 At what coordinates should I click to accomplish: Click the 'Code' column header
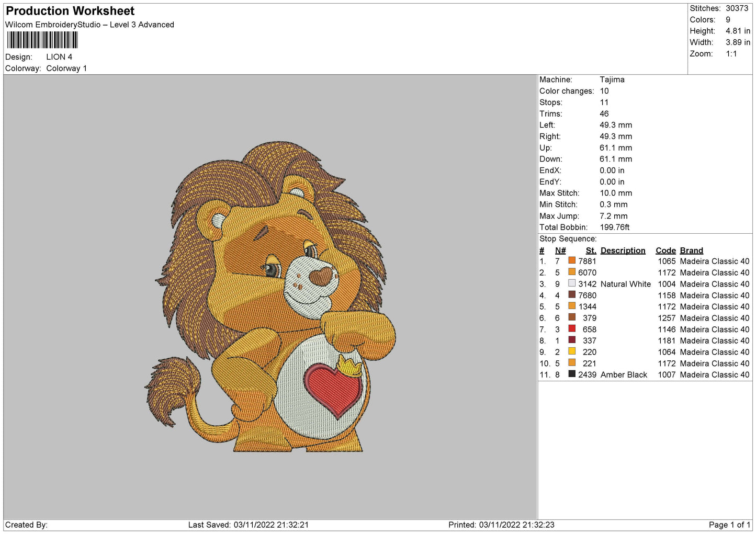(666, 251)
